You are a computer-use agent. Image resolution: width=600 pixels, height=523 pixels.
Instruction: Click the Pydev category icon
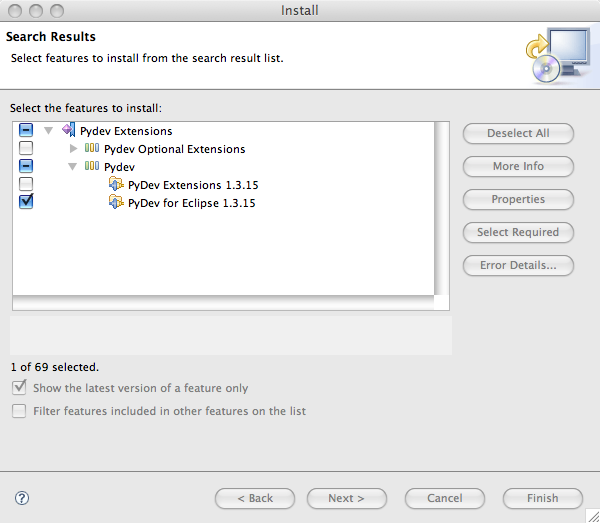(x=92, y=166)
